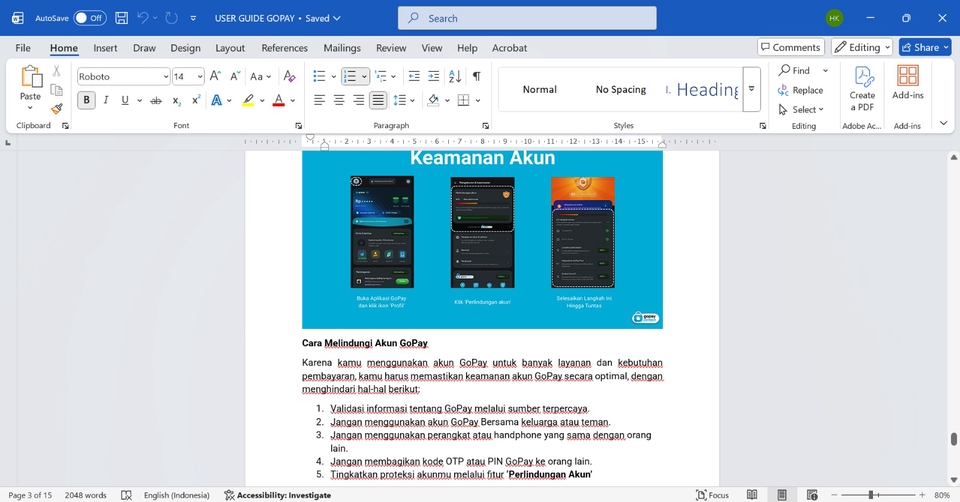
Task: Expand the font size dropdown
Action: click(x=200, y=77)
